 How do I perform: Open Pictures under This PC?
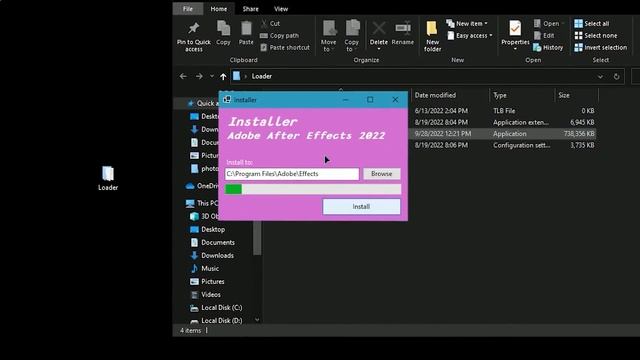pos(212,282)
